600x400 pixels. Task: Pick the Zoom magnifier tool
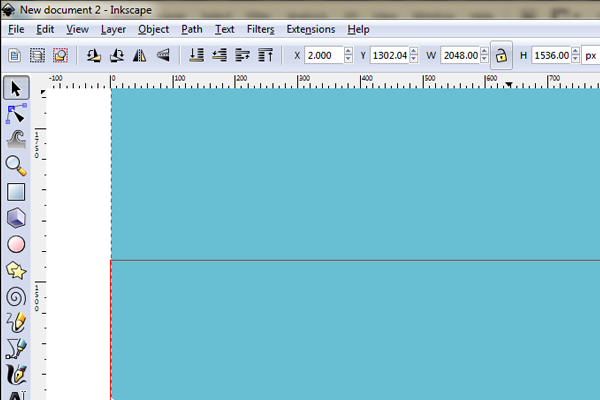(16, 166)
